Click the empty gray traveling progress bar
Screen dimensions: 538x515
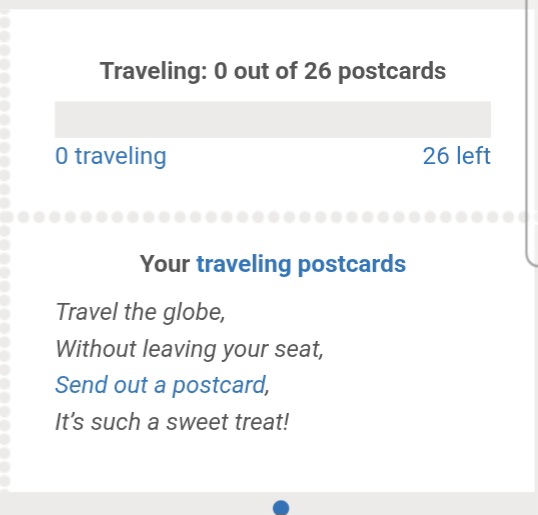coord(273,119)
